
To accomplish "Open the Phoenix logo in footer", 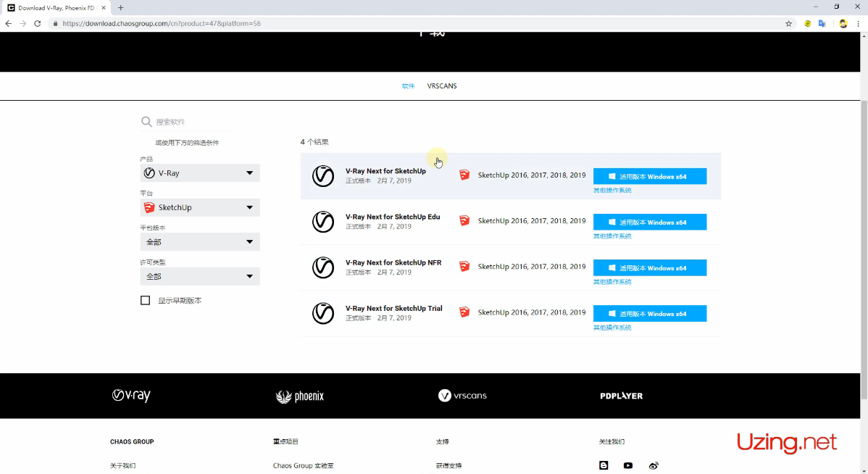I will click(x=299, y=396).
